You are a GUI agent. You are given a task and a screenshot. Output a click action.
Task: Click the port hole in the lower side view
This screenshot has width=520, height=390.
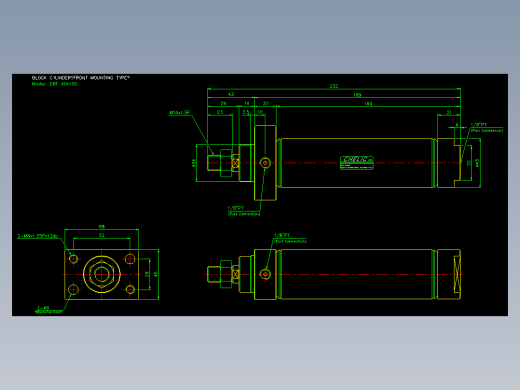point(265,274)
